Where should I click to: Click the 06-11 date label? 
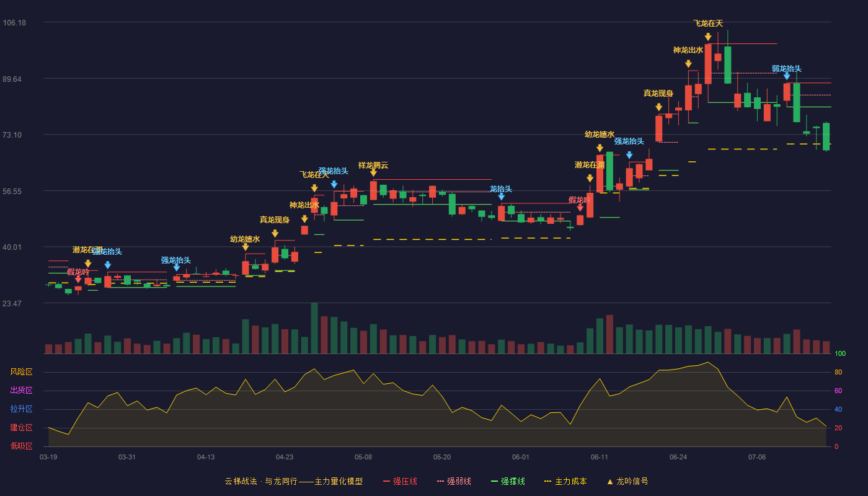click(600, 457)
